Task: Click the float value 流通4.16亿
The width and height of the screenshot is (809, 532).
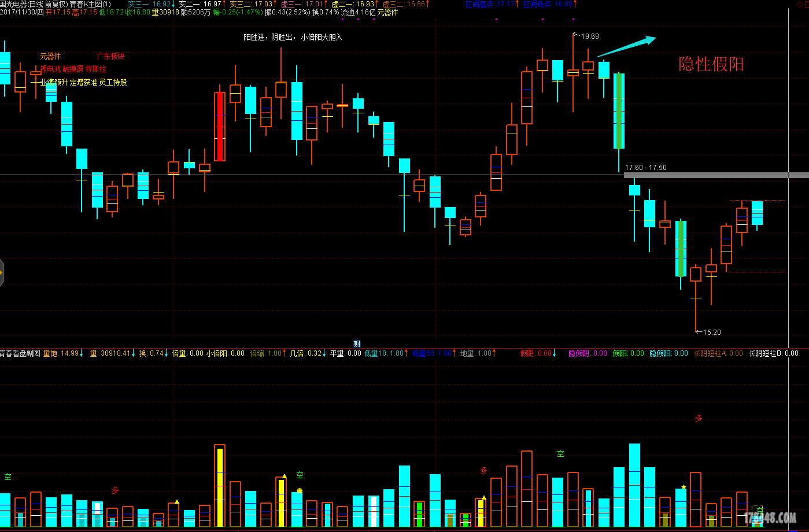Action: 359,12
